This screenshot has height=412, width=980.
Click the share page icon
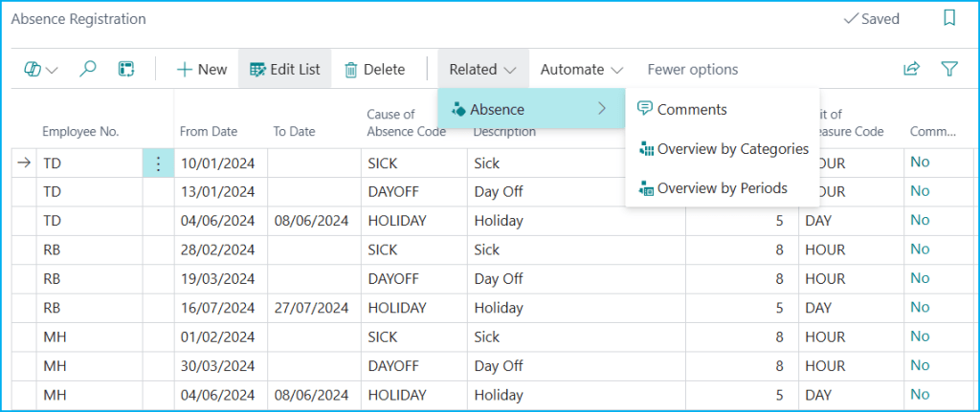point(911,69)
